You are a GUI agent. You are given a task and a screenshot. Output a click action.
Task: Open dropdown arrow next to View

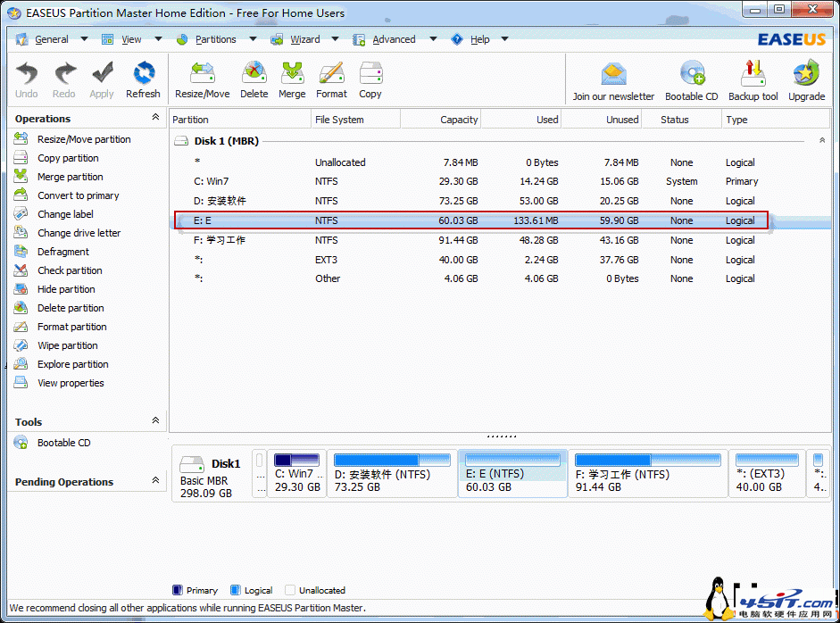point(158,39)
